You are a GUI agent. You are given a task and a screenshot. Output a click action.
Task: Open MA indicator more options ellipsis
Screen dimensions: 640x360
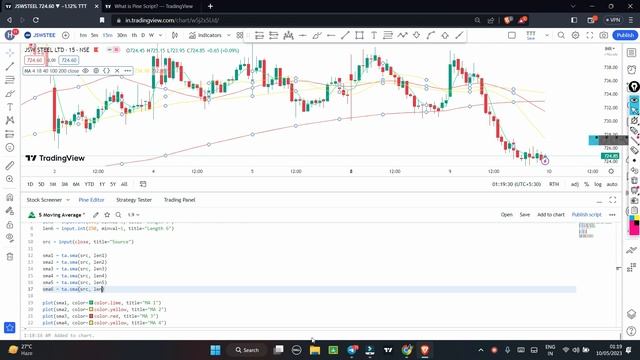click(x=128, y=71)
